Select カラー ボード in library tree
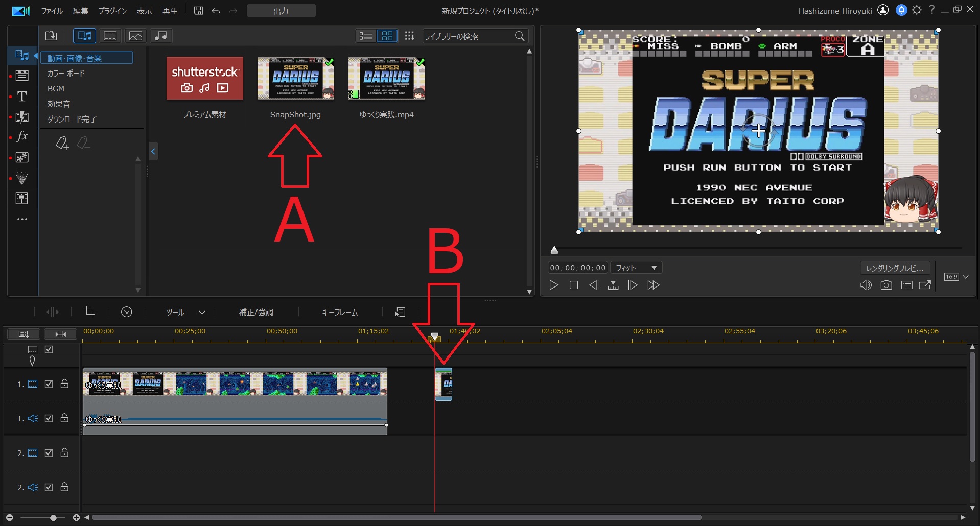 click(66, 74)
